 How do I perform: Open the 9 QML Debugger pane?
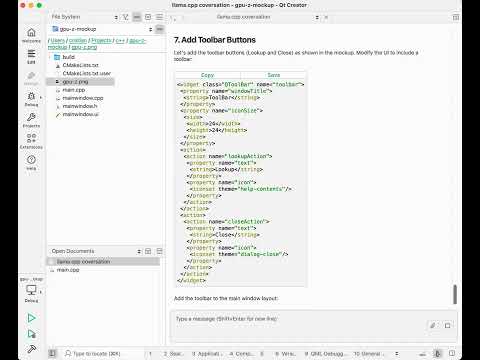(326, 353)
